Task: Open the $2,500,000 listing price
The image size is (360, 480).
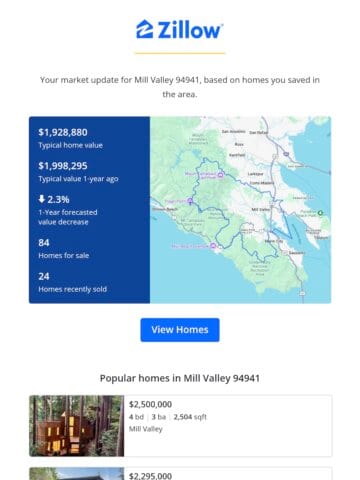Action: [150, 404]
